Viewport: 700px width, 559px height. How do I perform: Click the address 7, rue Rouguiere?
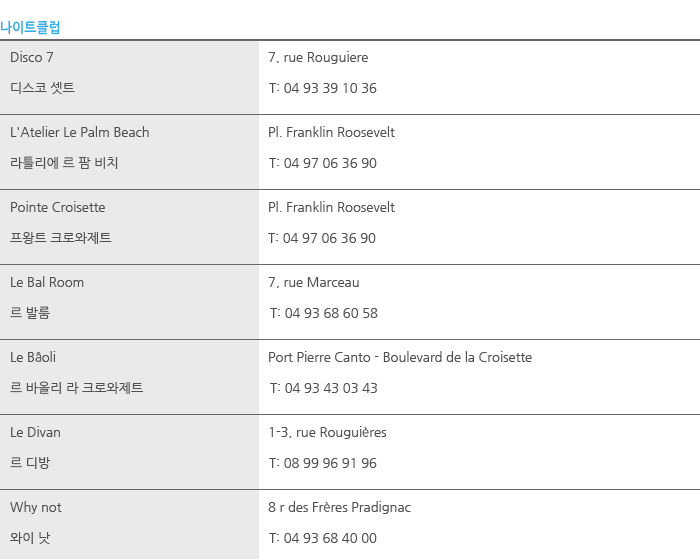click(x=318, y=58)
